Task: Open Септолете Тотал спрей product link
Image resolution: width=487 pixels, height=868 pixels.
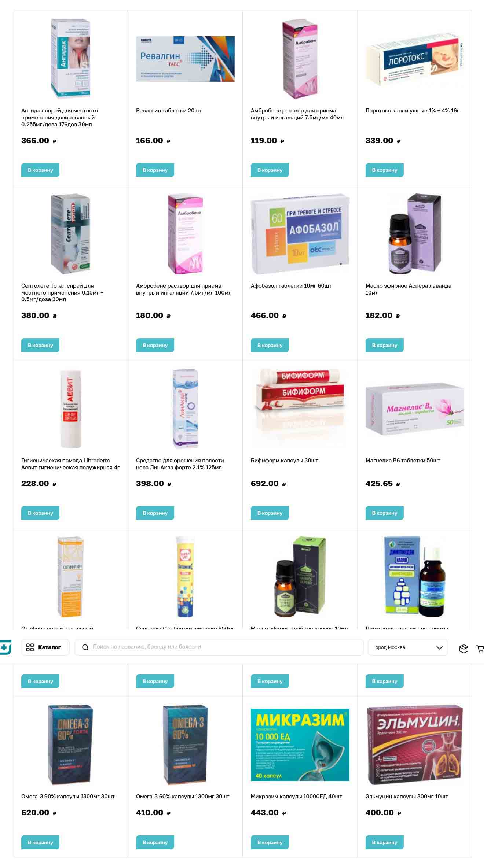Action: click(62, 292)
